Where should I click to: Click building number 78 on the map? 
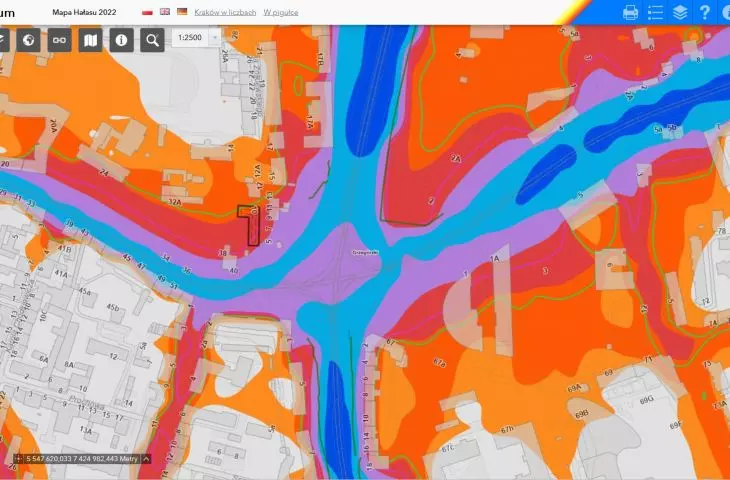pos(722,231)
